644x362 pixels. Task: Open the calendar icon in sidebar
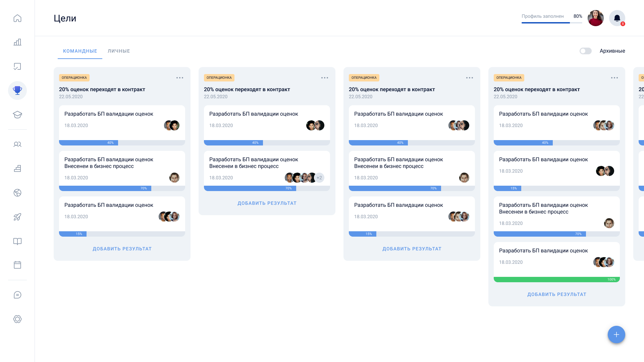click(x=17, y=265)
